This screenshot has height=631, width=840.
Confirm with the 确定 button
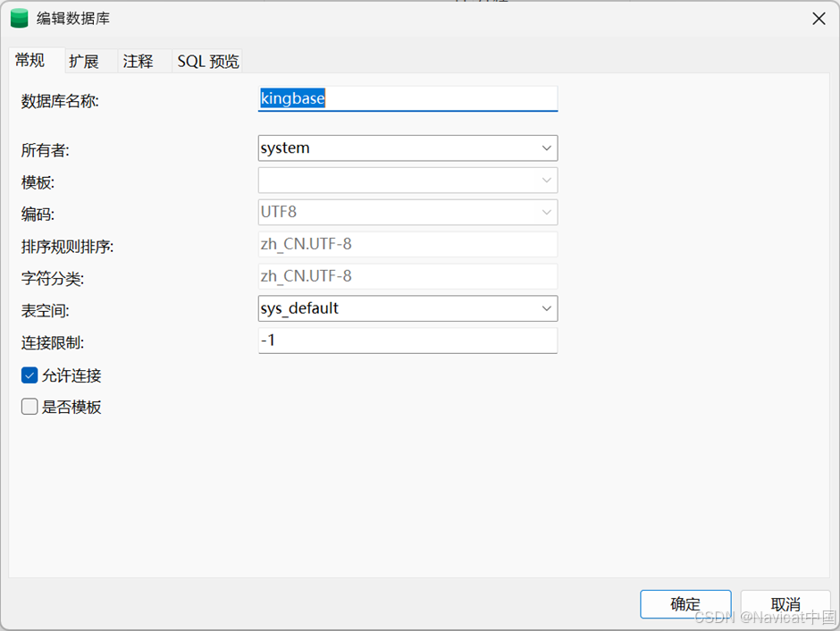click(685, 604)
